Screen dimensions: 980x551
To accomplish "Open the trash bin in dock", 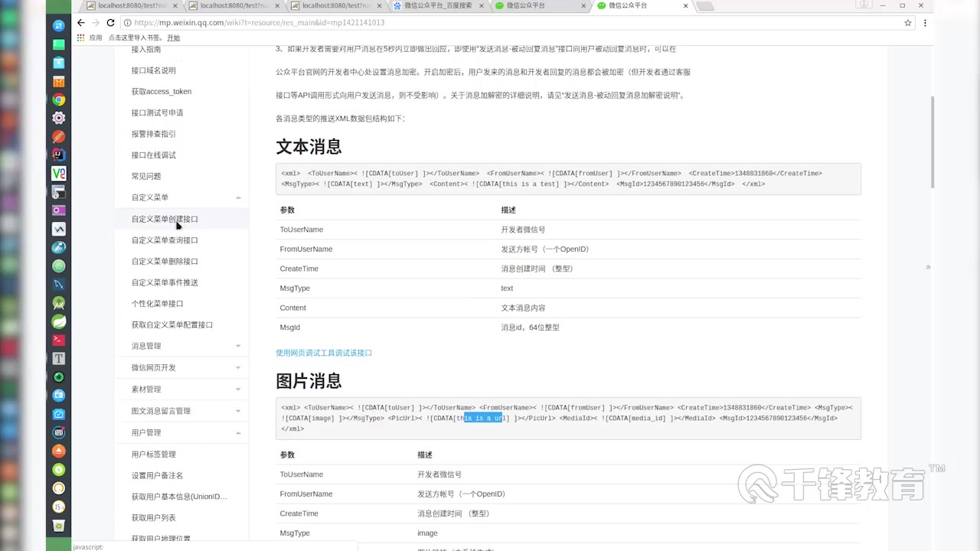I will coord(59,526).
